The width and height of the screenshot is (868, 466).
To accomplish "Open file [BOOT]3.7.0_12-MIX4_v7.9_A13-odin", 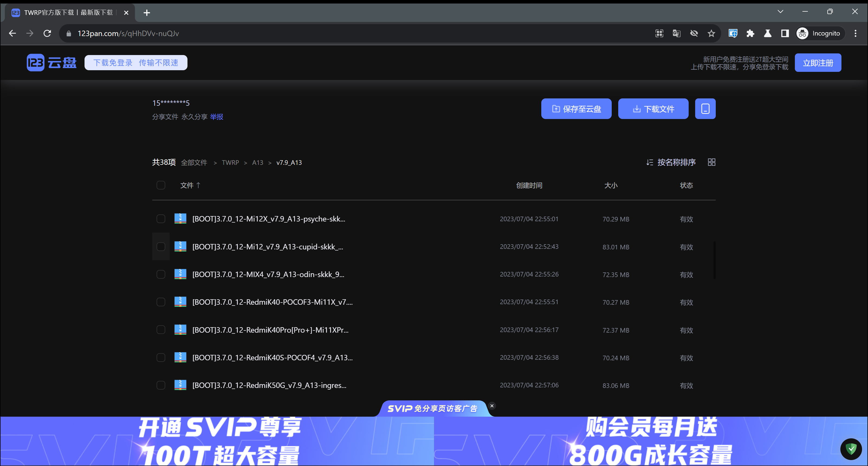I will (268, 274).
